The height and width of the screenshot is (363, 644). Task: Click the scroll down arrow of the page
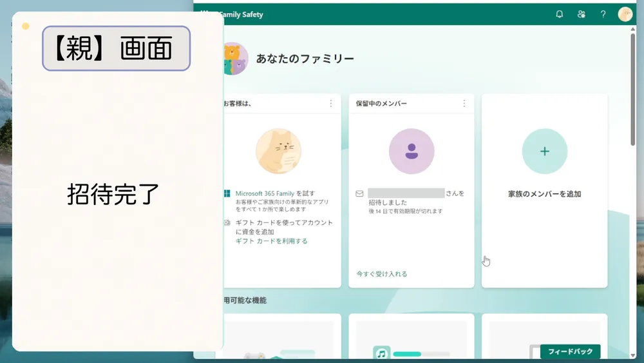(633, 355)
